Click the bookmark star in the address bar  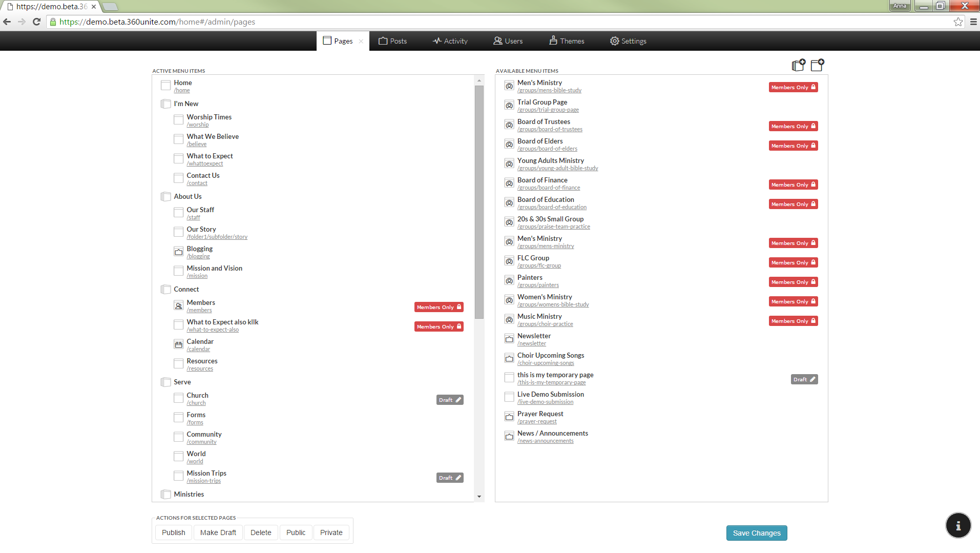957,22
